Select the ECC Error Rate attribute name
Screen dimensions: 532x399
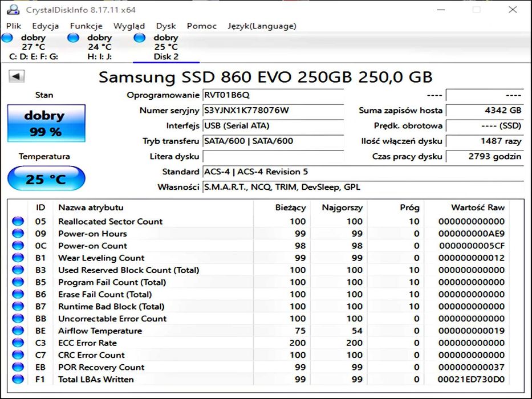point(87,343)
